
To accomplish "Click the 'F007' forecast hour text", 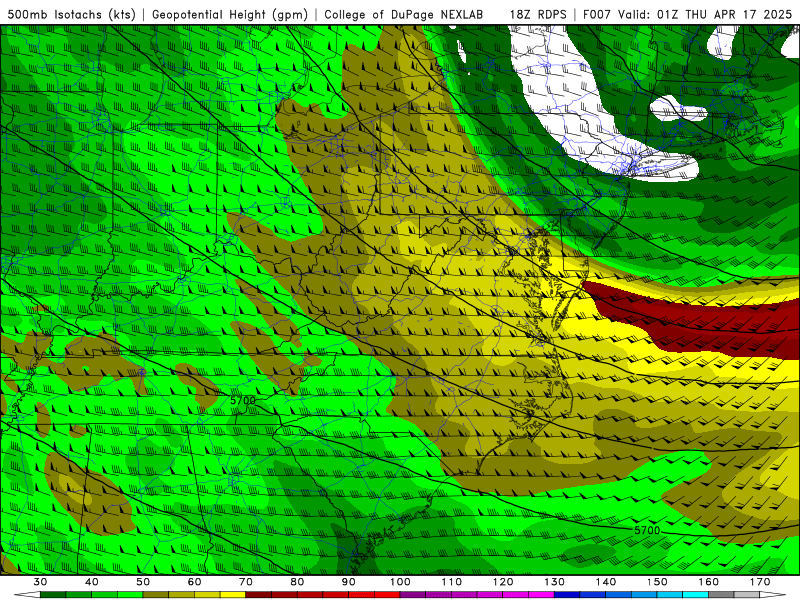I will pos(597,14).
